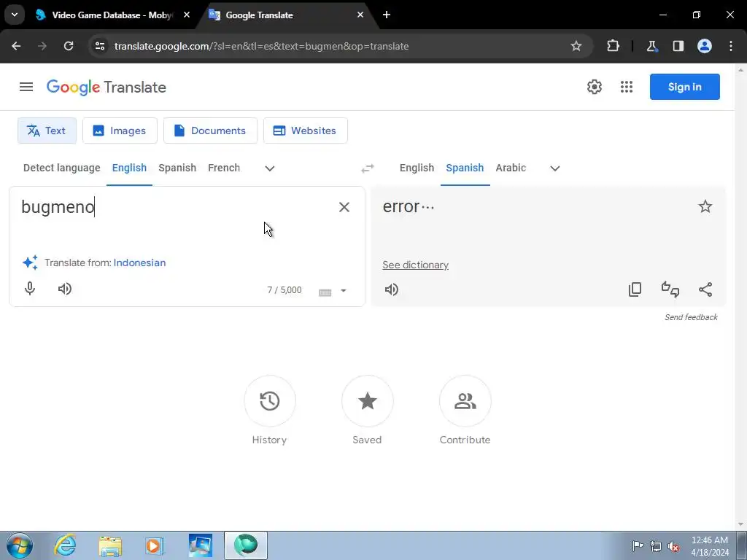This screenshot has height=560, width=747.
Task: Clear the source text with X
Action: click(344, 206)
